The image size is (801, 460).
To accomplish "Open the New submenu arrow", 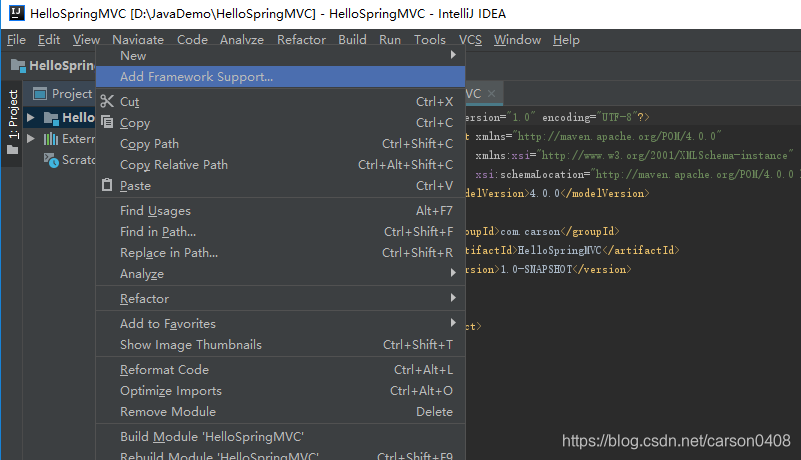I will [x=453, y=55].
